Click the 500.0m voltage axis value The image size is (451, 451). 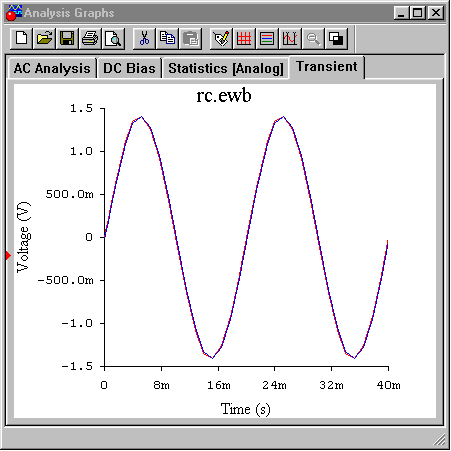point(69,194)
